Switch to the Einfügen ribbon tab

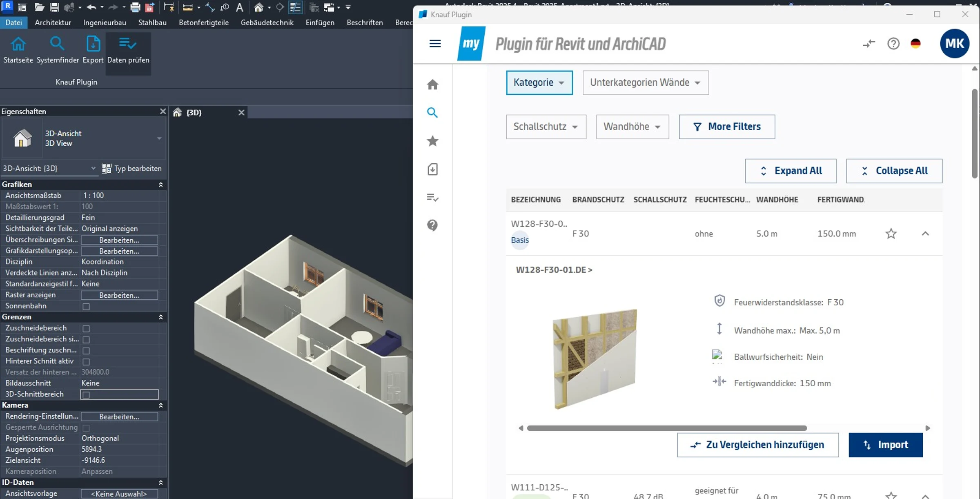(320, 22)
